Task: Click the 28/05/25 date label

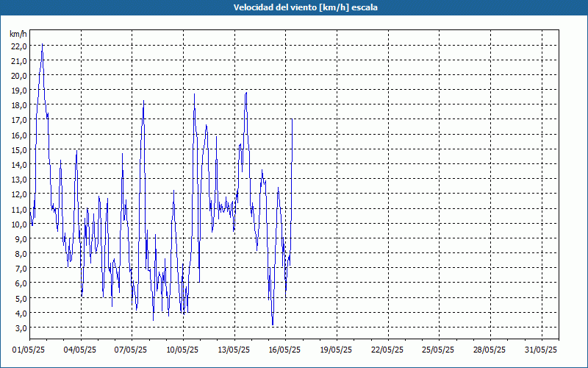Action: [490, 350]
